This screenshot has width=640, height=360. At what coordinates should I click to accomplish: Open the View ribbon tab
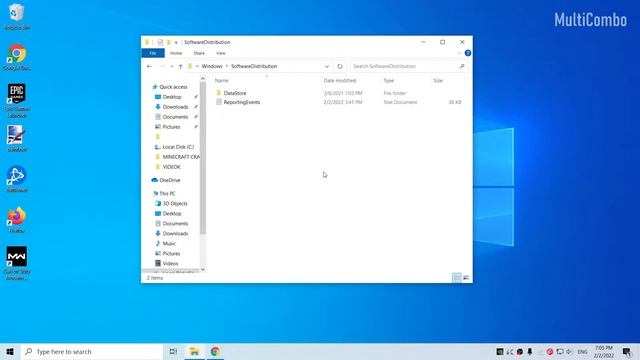[x=220, y=53]
